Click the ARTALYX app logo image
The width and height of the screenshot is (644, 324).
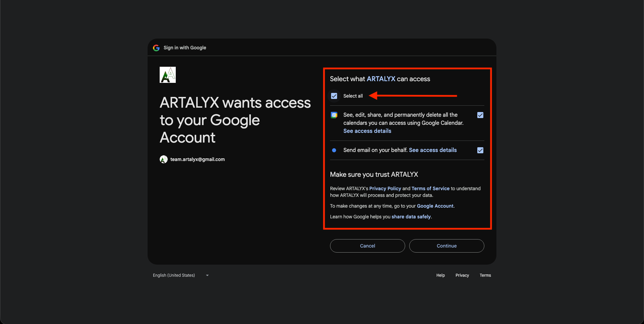tap(168, 75)
